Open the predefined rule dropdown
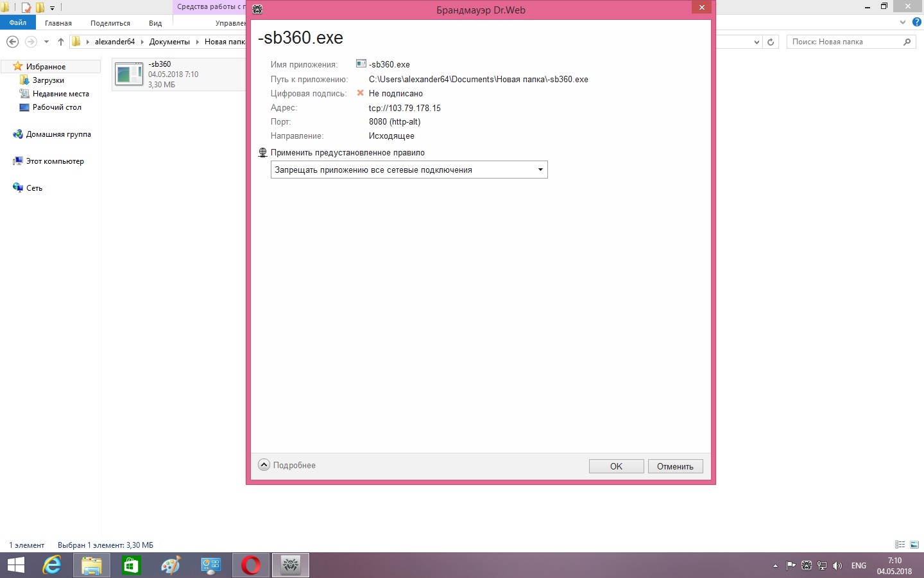 tap(409, 170)
